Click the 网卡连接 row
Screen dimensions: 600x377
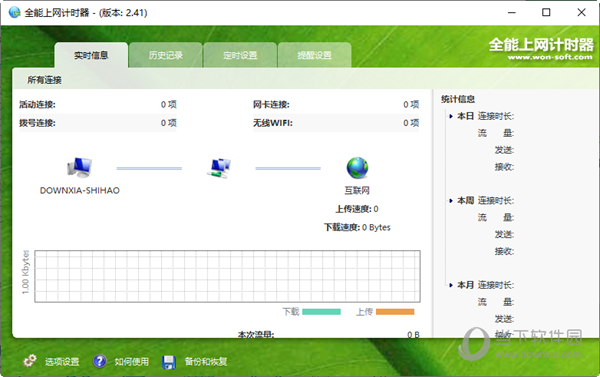point(336,104)
